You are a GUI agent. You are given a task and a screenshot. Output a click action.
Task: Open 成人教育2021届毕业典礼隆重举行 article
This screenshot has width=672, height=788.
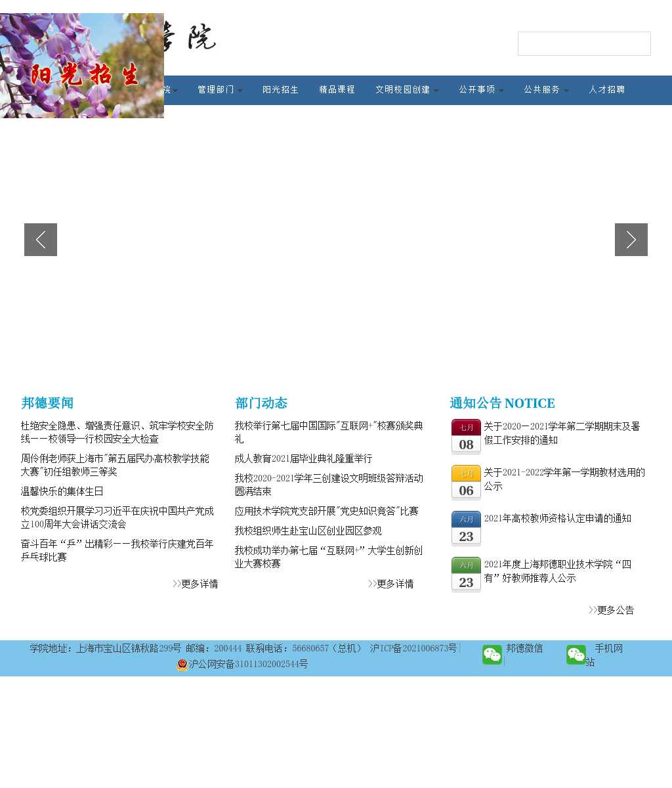304,459
